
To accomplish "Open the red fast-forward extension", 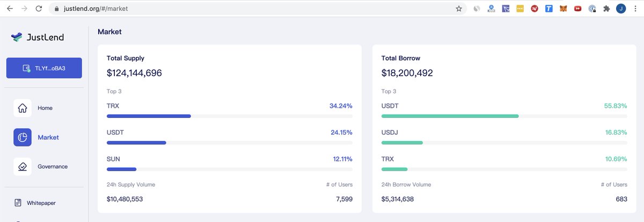I will (578, 9).
